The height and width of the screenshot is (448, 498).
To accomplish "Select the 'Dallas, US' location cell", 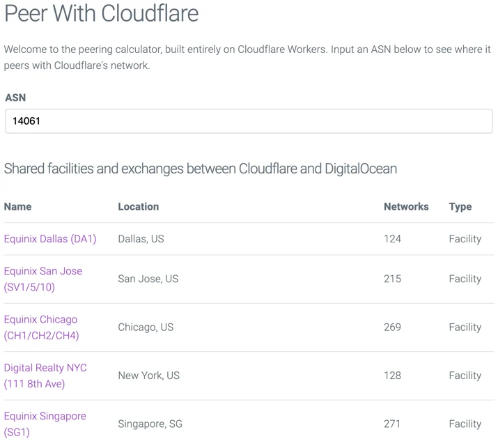I will click(141, 239).
